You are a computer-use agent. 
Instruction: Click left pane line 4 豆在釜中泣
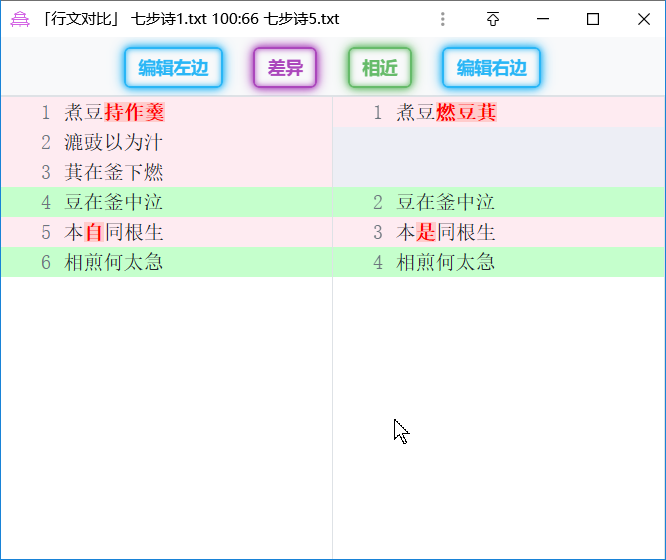(114, 202)
